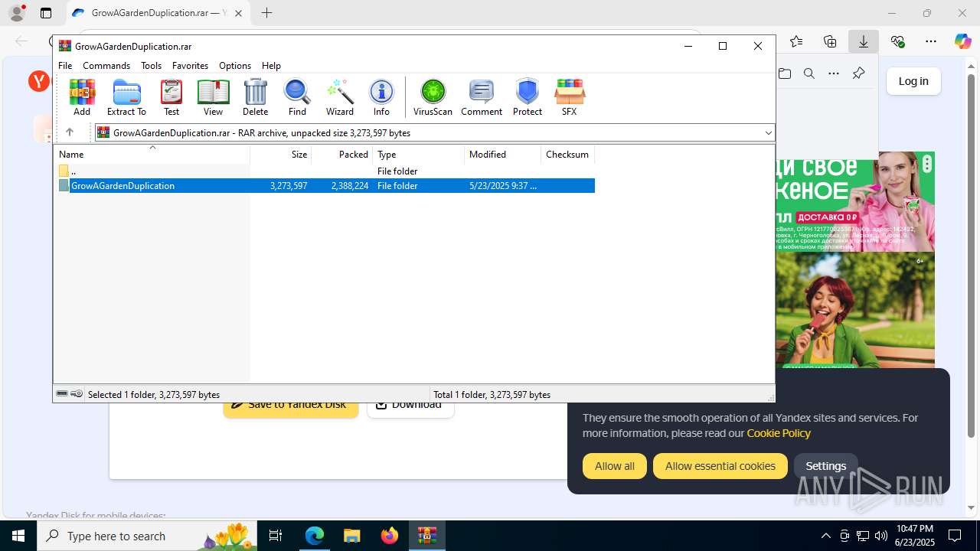Click the Add toolbar icon in WinRAR
Image resolution: width=980 pixels, height=551 pixels.
(82, 97)
